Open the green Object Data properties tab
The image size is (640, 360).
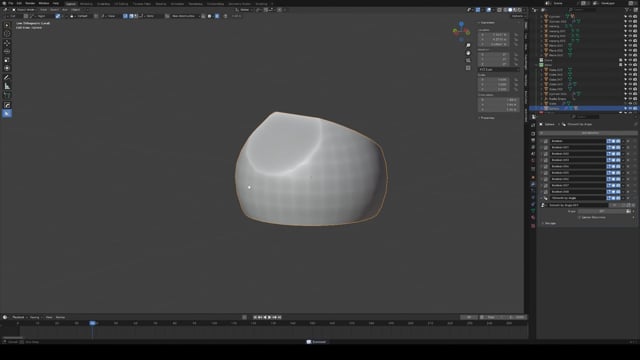coord(533,211)
